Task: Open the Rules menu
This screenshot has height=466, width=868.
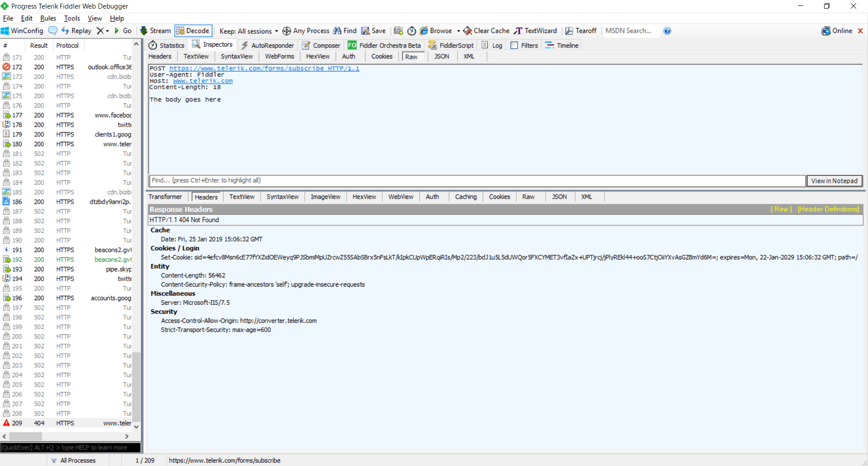Action: point(48,19)
